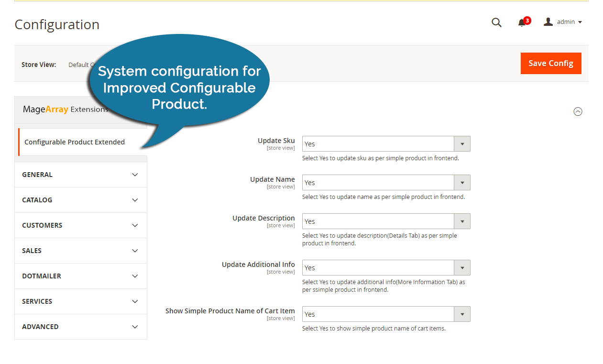Viewport: 603px width, 364px height.
Task: Click the Update Sku label
Action: click(276, 141)
